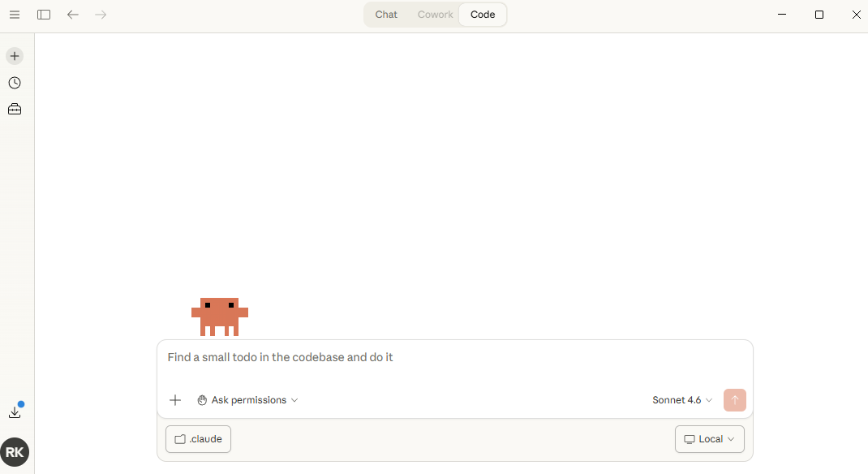Open the Local environment dropdown
This screenshot has width=868, height=474.
pos(709,438)
